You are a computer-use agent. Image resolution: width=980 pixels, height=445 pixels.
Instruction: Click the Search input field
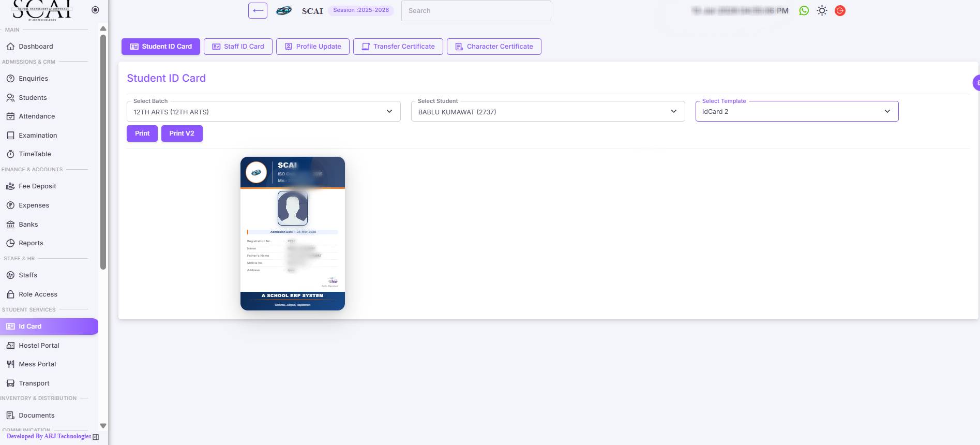tap(476, 11)
